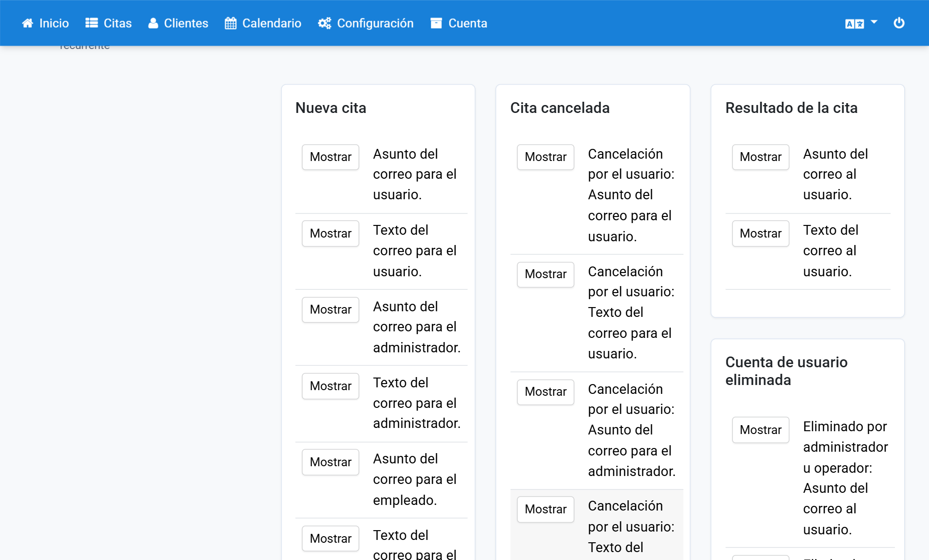
Task: Open the language dropdown caret
Action: (874, 22)
